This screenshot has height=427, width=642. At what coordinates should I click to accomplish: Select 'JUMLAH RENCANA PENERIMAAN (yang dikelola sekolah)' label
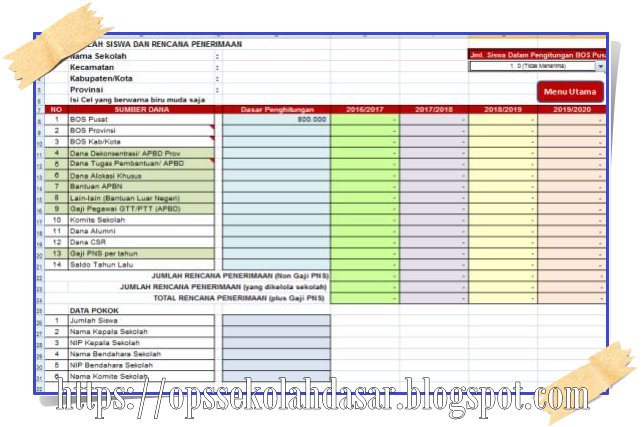224,287
